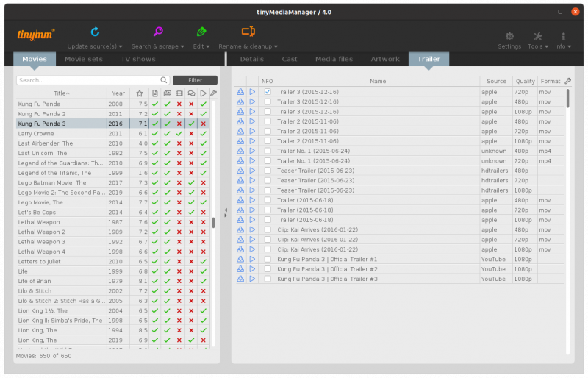
Task: Expand Info dropdown arrow
Action: pyautogui.click(x=569, y=46)
